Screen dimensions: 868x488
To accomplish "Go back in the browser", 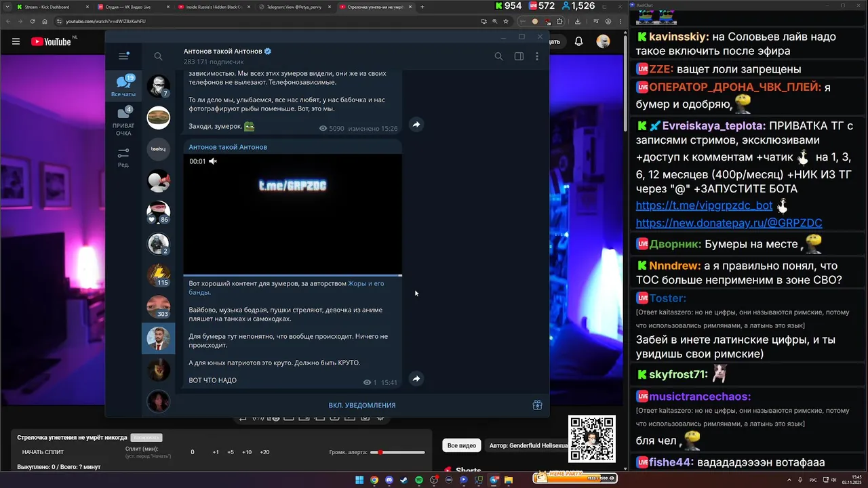I will pos(8,21).
